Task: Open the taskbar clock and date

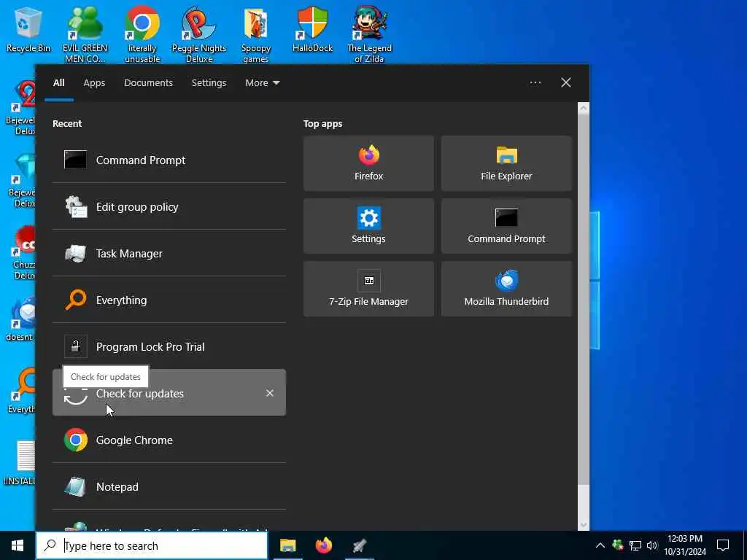Action: (685, 545)
